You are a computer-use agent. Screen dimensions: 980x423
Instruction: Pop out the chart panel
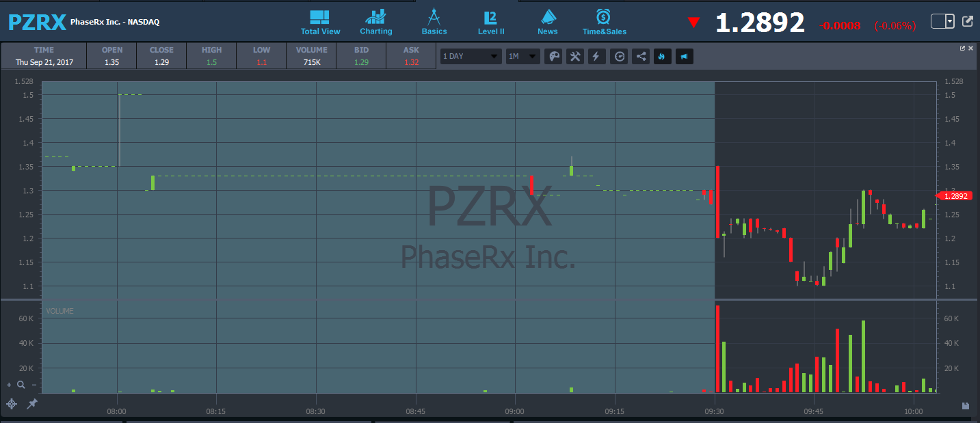coord(963,48)
